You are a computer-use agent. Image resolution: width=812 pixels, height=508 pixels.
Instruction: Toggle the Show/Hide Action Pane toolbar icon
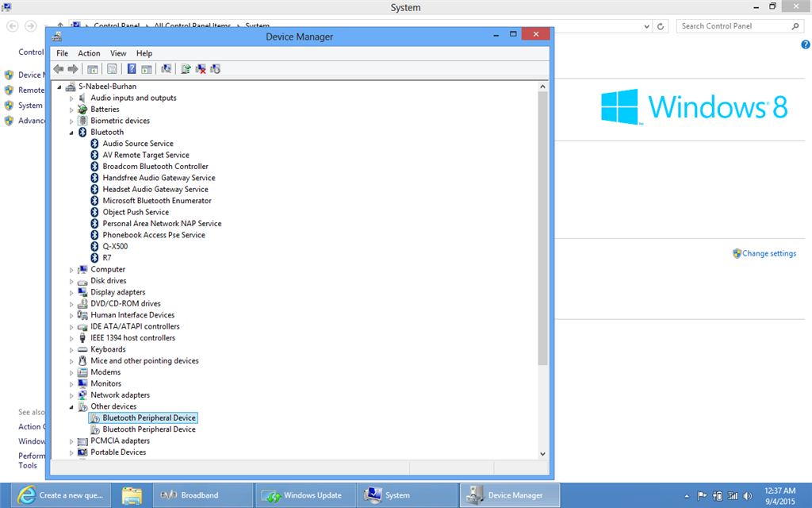tap(147, 69)
